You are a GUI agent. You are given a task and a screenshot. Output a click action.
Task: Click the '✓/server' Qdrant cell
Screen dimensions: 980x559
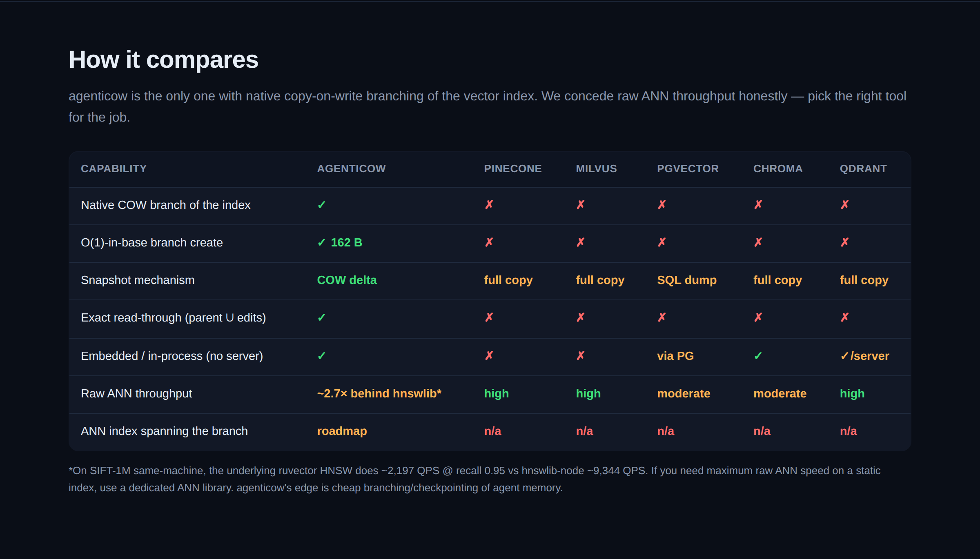864,356
